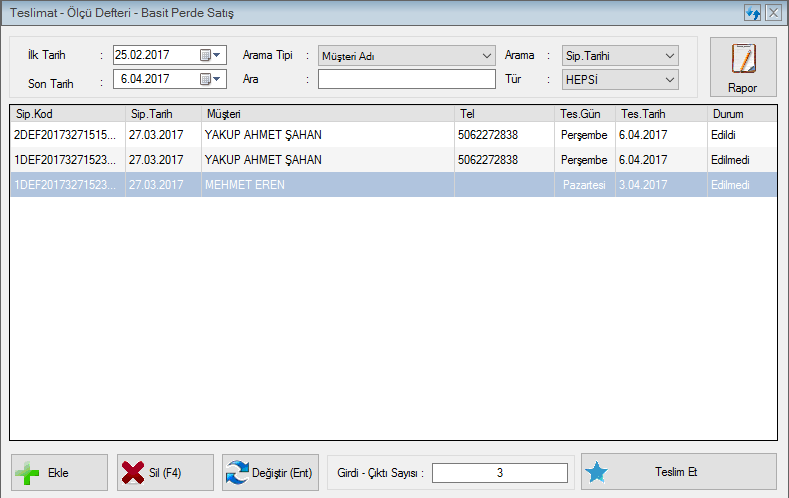Sort by the Müşteri column header
789x498 pixels.
[x=327, y=114]
